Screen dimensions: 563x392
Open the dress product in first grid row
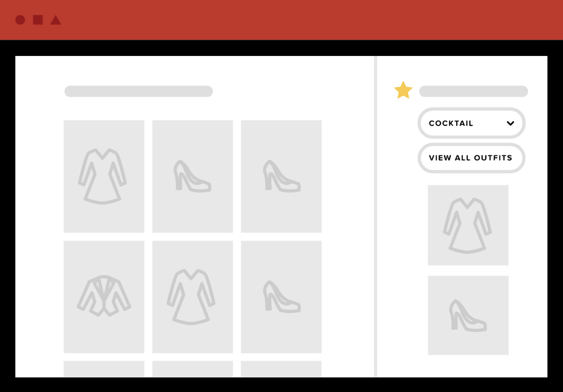coord(104,176)
